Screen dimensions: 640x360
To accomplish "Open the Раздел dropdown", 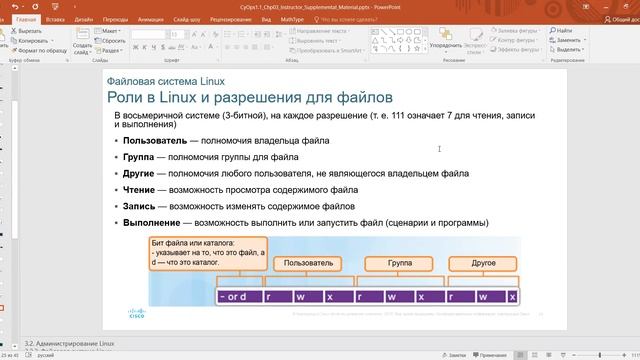I will point(109,50).
